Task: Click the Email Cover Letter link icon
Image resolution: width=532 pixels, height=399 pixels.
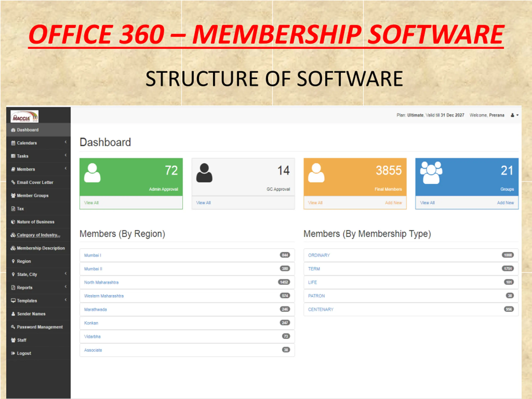Action: pos(13,182)
